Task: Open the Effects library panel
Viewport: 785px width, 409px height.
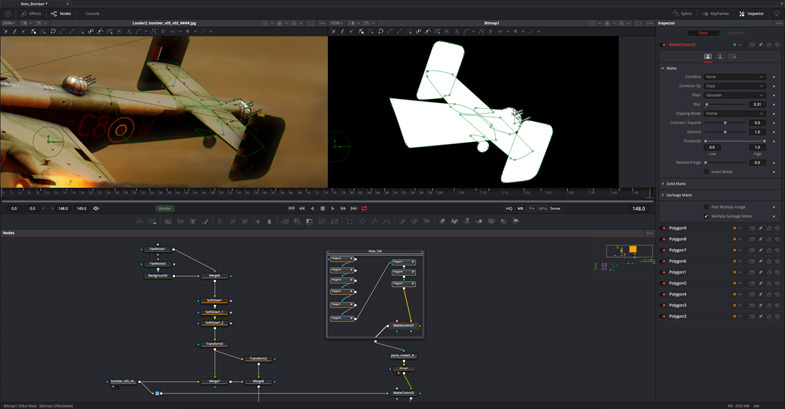Action: 31,14
